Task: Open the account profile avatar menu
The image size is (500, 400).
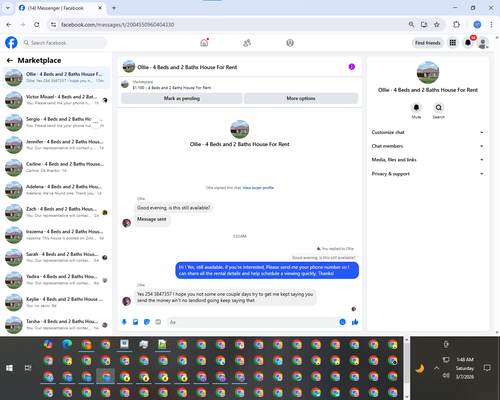Action: click(483, 43)
